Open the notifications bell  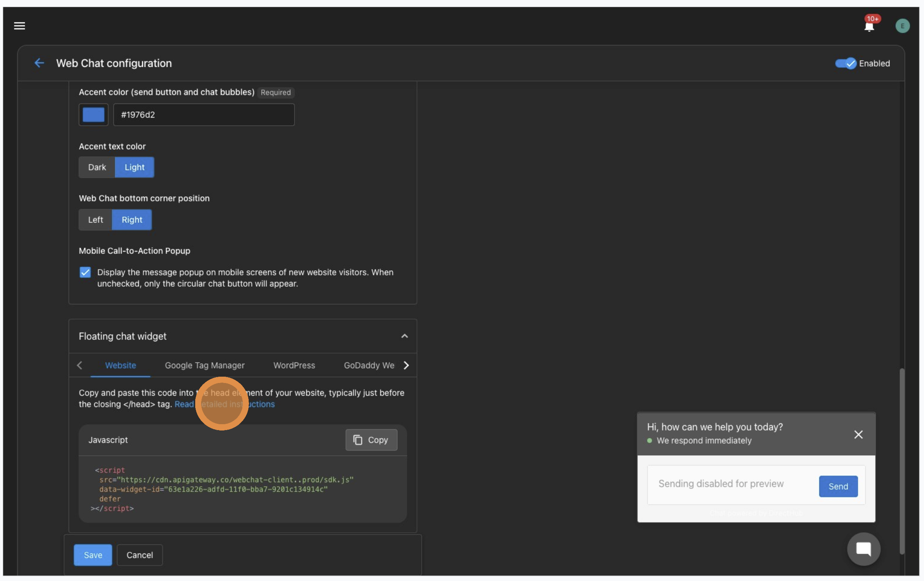[869, 26]
